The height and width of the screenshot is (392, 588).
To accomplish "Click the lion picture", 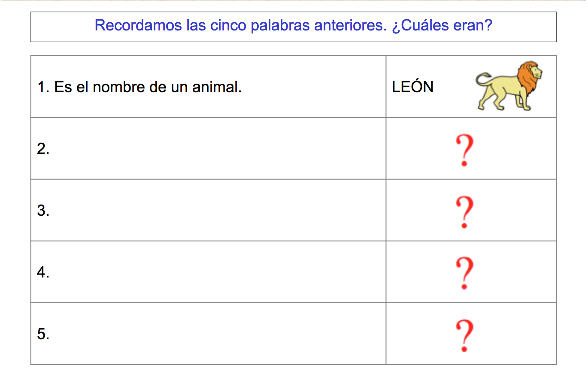I will coord(508,86).
